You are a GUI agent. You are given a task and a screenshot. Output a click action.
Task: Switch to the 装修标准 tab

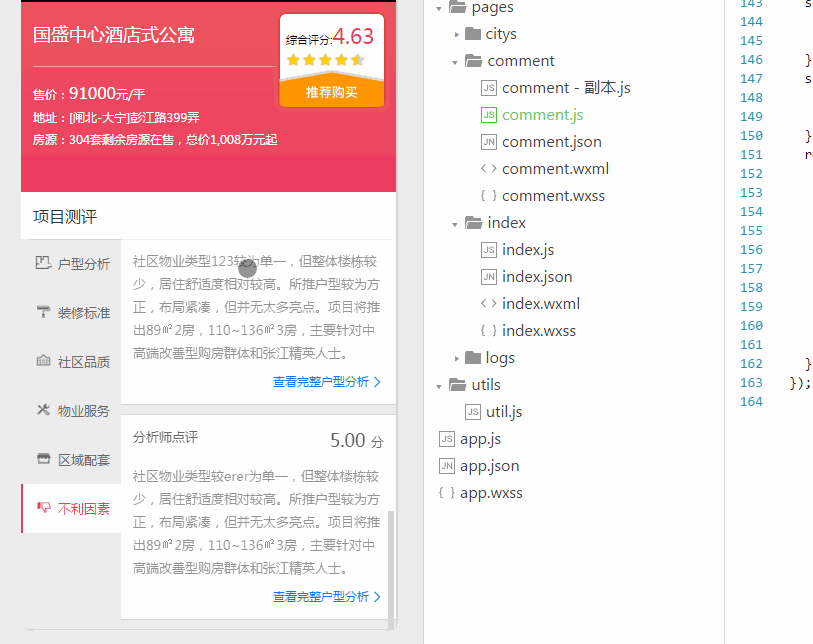click(x=72, y=313)
